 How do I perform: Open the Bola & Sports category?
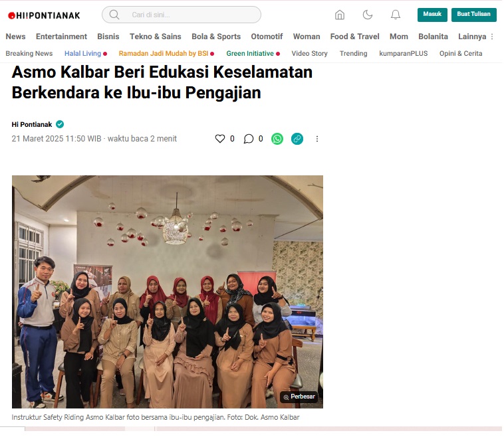point(216,37)
